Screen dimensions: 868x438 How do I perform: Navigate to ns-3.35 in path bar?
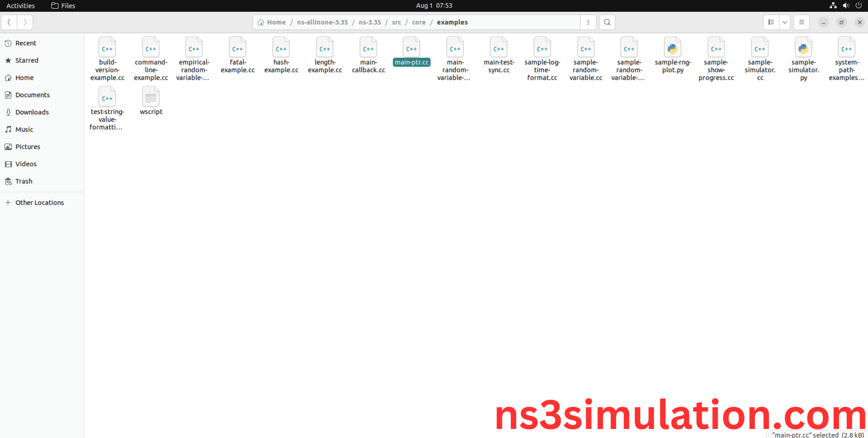(370, 22)
